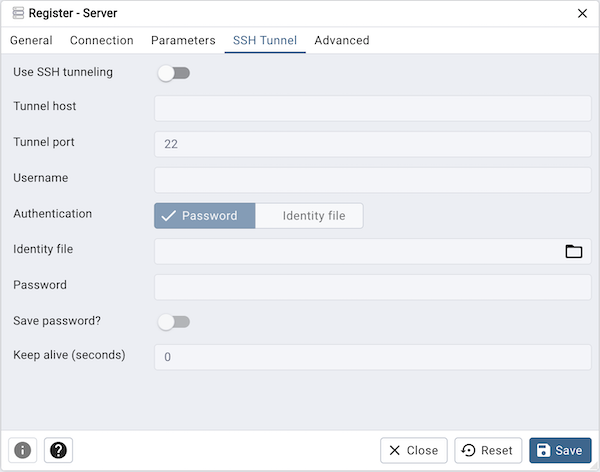Click into the Username text field
The image size is (600, 472).
pyautogui.click(x=372, y=180)
